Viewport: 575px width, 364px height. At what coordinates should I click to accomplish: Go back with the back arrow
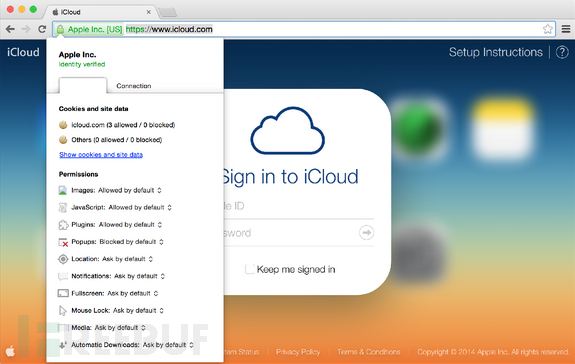(x=10, y=29)
